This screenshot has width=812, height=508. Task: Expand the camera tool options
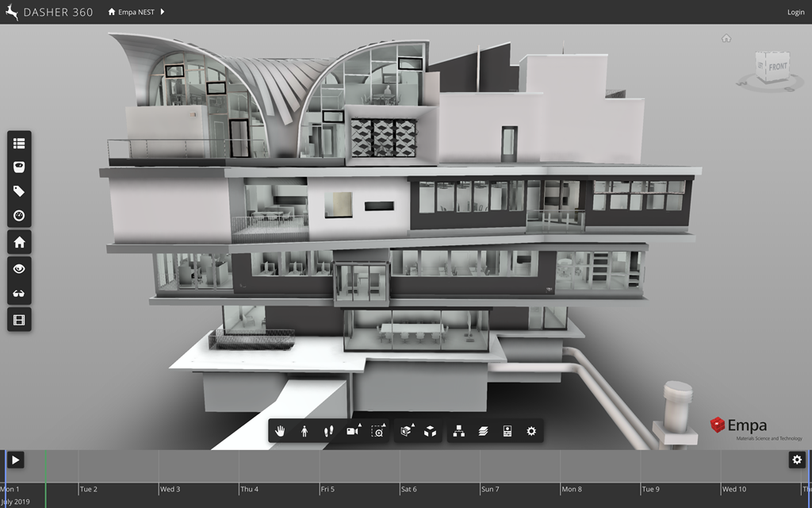tap(354, 431)
